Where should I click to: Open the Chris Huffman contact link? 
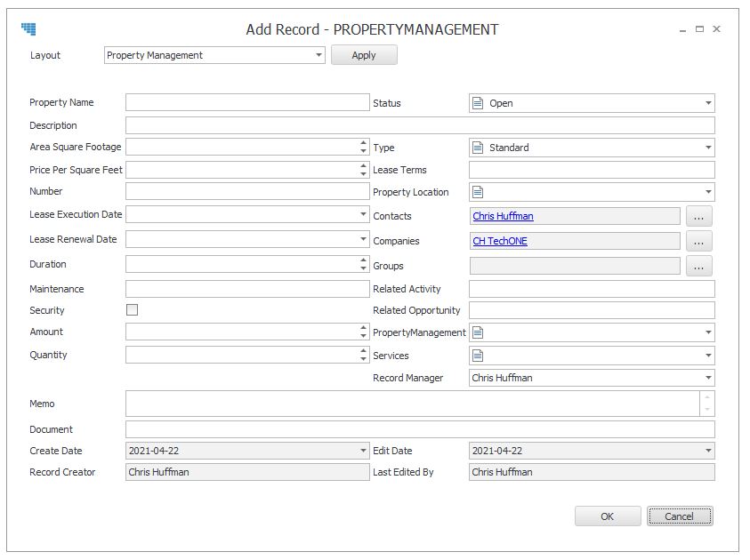(503, 217)
